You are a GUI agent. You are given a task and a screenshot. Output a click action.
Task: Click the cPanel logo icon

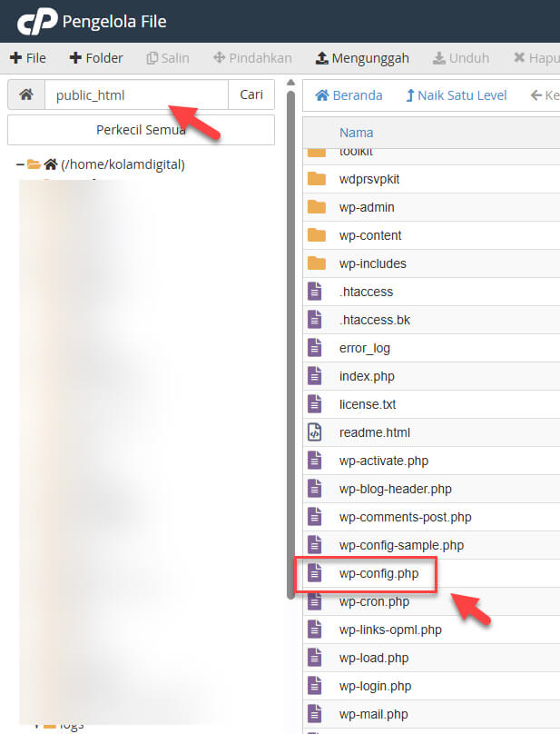tap(36, 21)
